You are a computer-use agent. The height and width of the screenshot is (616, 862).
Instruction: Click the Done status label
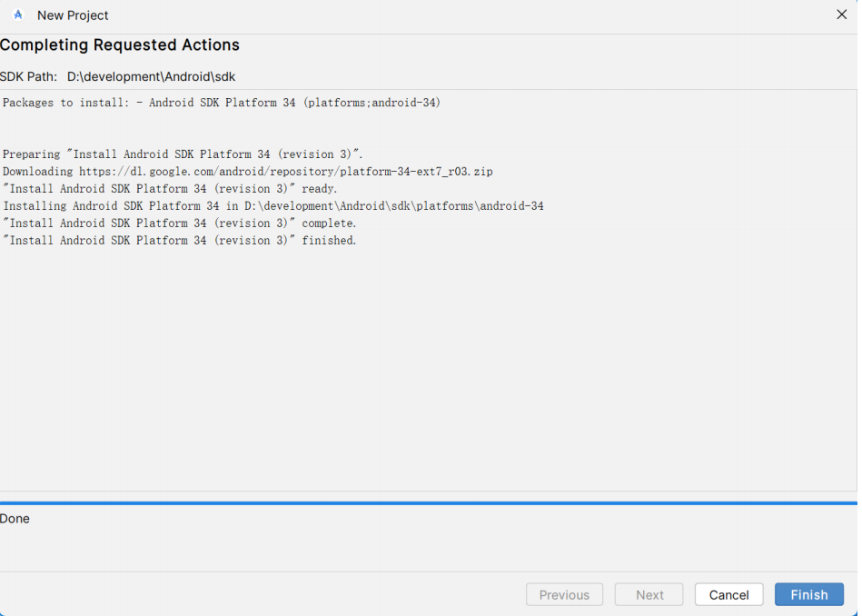[x=15, y=519]
